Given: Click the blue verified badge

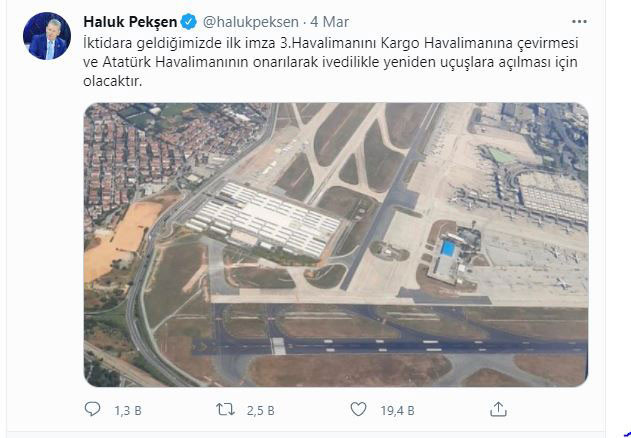Looking at the screenshot, I should (188, 22).
